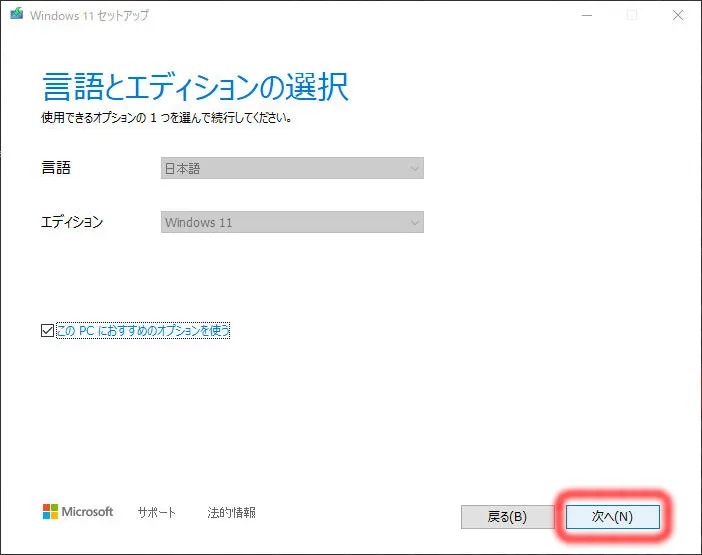Minimize the setup window
This screenshot has width=702, height=555.
586,16
